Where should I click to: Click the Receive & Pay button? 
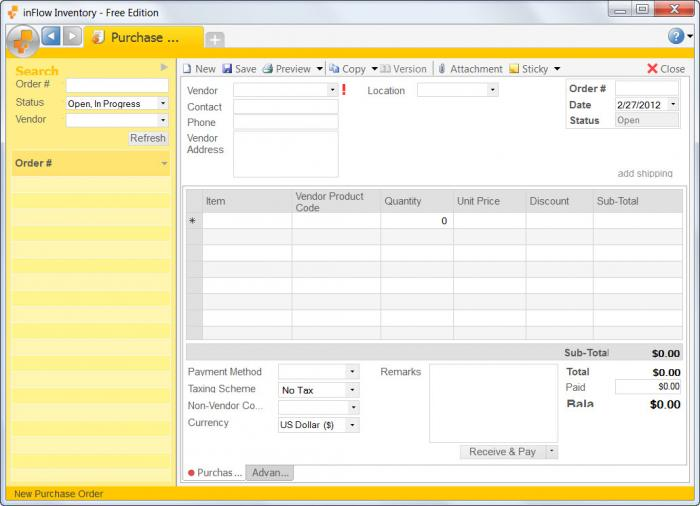502,452
